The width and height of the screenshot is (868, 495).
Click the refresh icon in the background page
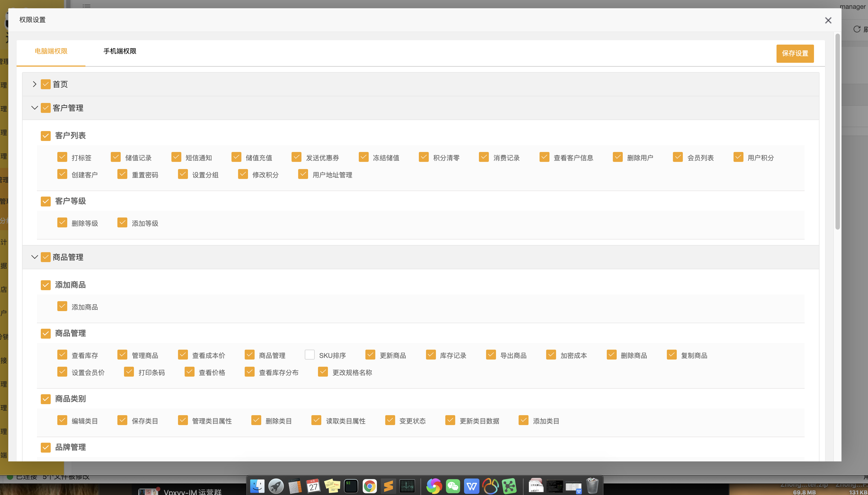click(x=857, y=29)
